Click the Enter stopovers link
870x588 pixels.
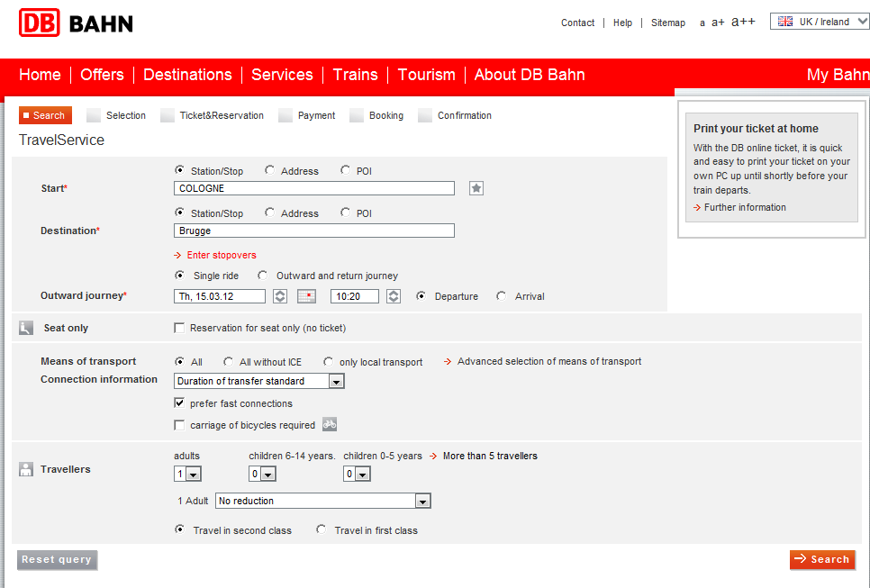coord(215,255)
